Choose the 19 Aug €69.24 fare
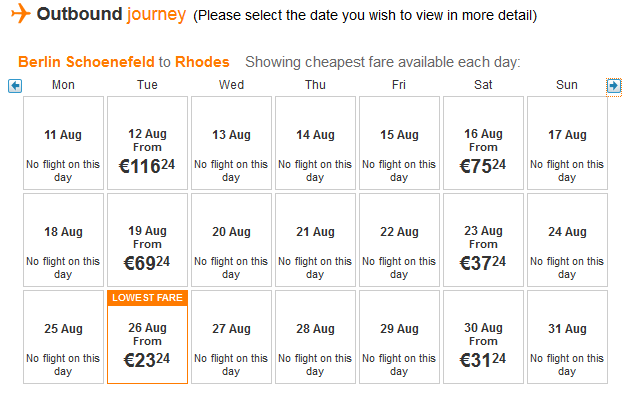Screen dimensions: 628x399 (x=147, y=240)
